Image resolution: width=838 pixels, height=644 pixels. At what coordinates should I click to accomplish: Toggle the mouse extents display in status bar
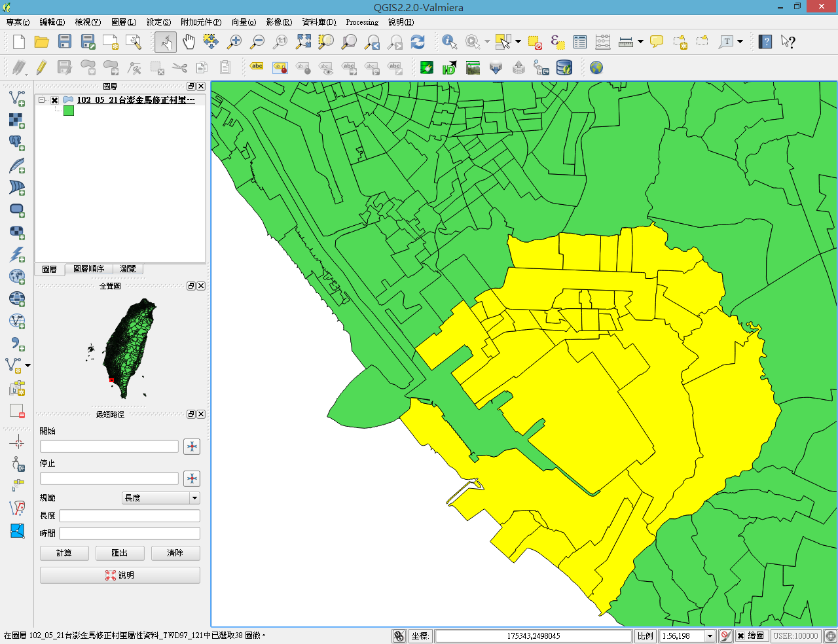pyautogui.click(x=399, y=635)
